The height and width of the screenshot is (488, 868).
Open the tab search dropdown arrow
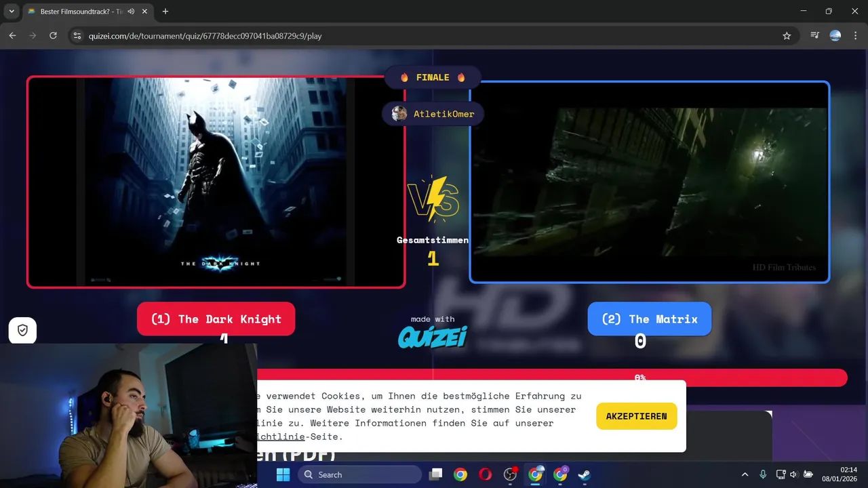pos(12,12)
